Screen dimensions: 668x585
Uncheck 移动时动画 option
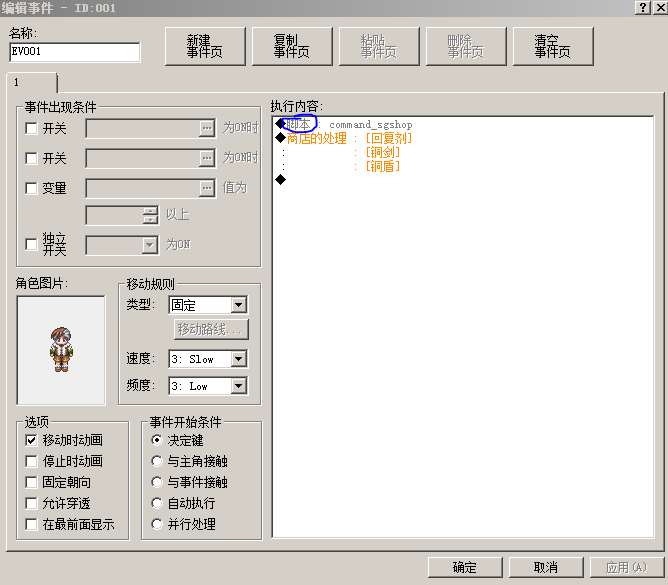pos(32,440)
